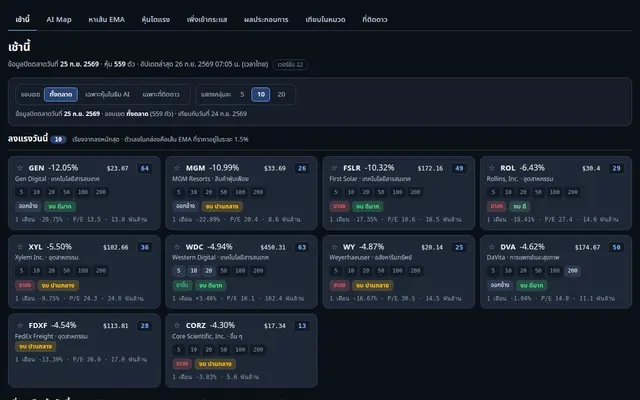Open the เทียบในหมวด tab
The height and width of the screenshot is (400, 640).
coord(325,20)
